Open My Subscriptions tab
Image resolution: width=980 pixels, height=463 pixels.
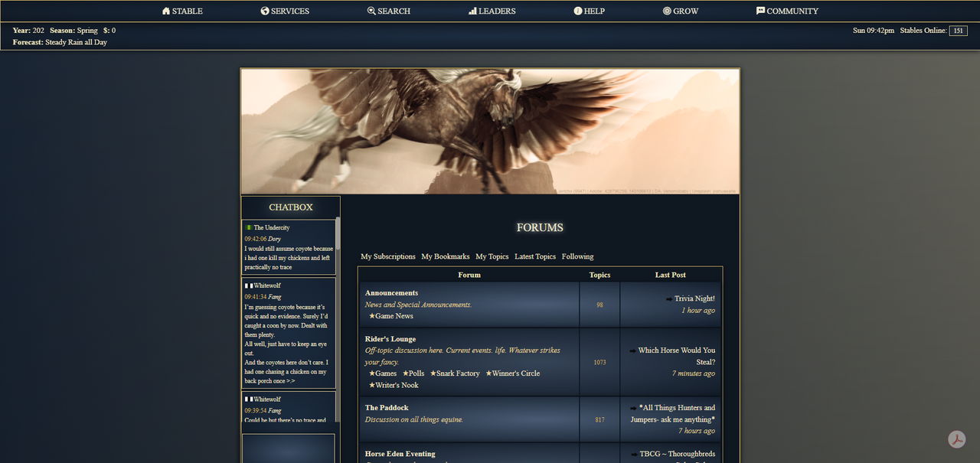(x=388, y=256)
